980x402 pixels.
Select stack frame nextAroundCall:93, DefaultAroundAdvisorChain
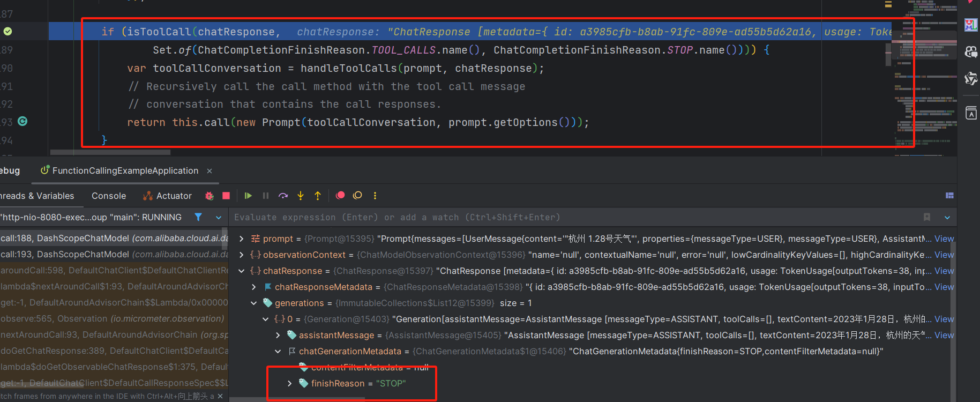coord(114,334)
